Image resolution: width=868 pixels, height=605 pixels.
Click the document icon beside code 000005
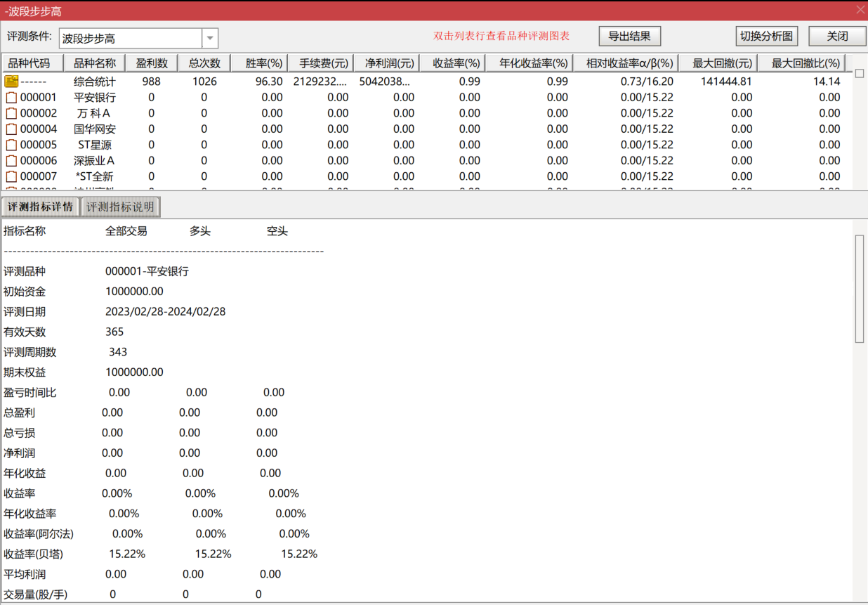pyautogui.click(x=11, y=145)
